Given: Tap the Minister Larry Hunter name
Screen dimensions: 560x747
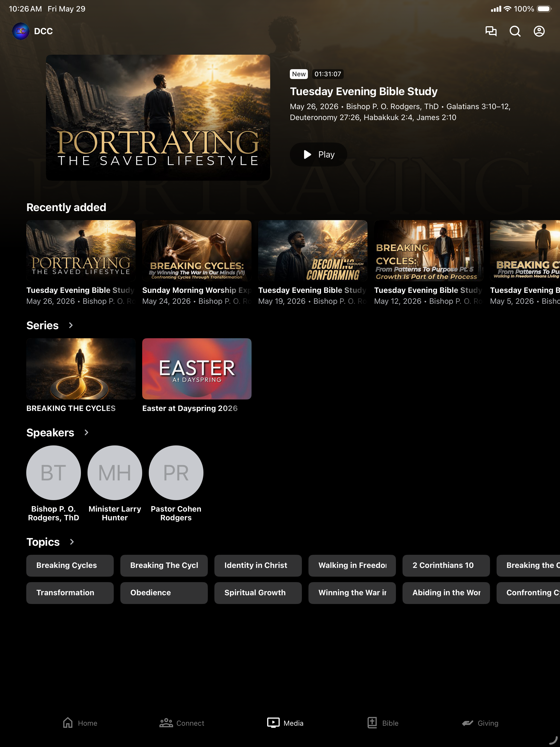Looking at the screenshot, I should click(115, 513).
